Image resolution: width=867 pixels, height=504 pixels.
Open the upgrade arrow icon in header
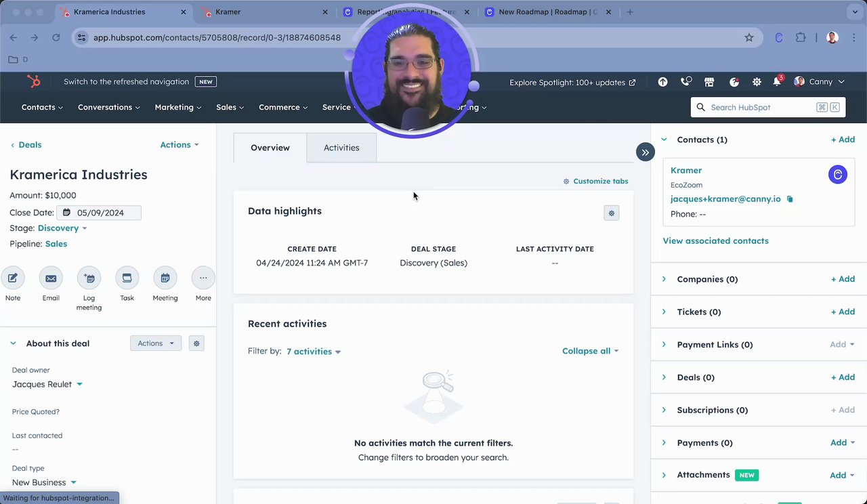(x=662, y=82)
